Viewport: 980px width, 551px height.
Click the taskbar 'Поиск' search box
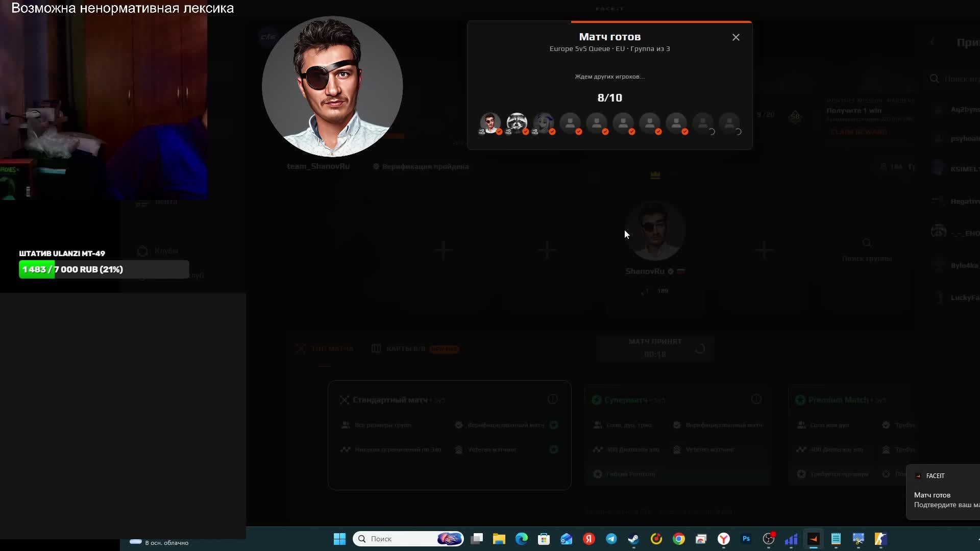408,539
